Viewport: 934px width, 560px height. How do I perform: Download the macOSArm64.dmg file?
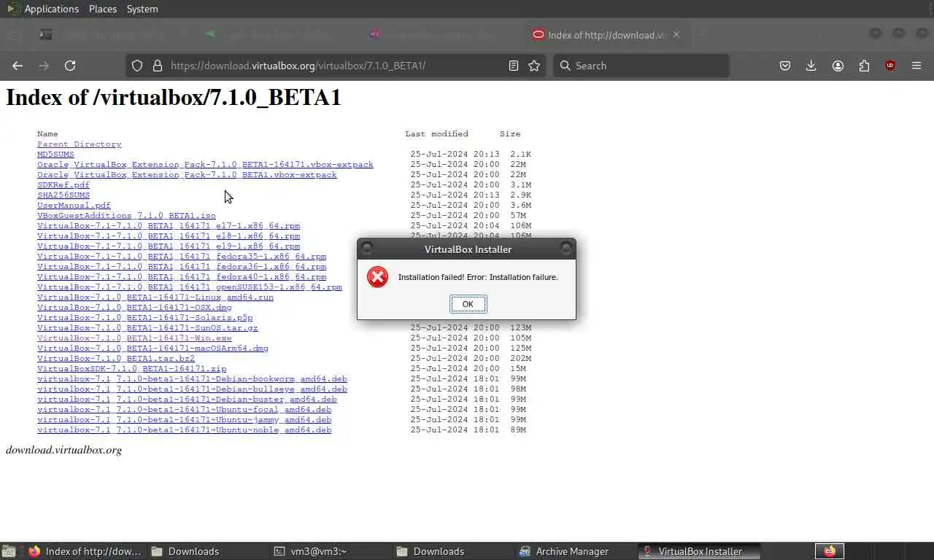pos(153,349)
